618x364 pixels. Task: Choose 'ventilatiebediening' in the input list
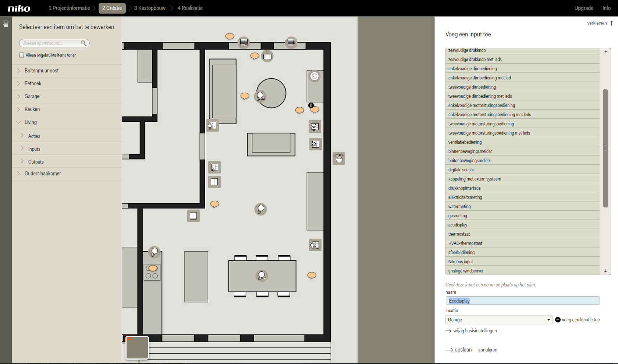click(523, 142)
